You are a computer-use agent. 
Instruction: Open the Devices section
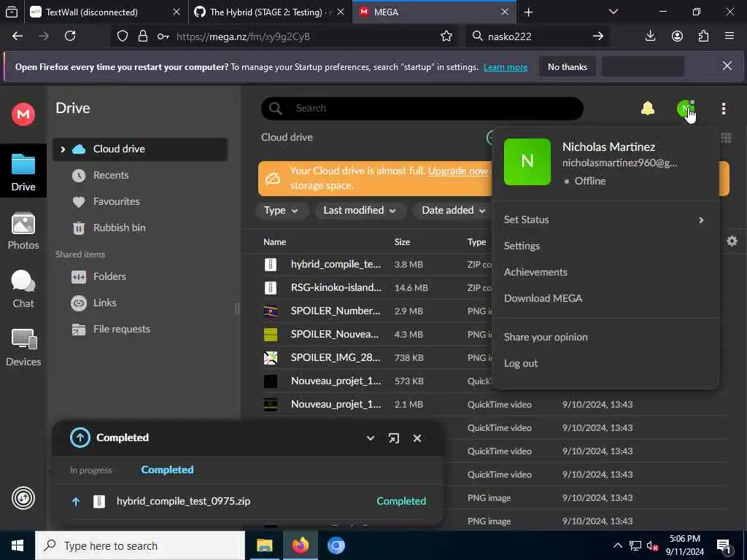tap(23, 348)
